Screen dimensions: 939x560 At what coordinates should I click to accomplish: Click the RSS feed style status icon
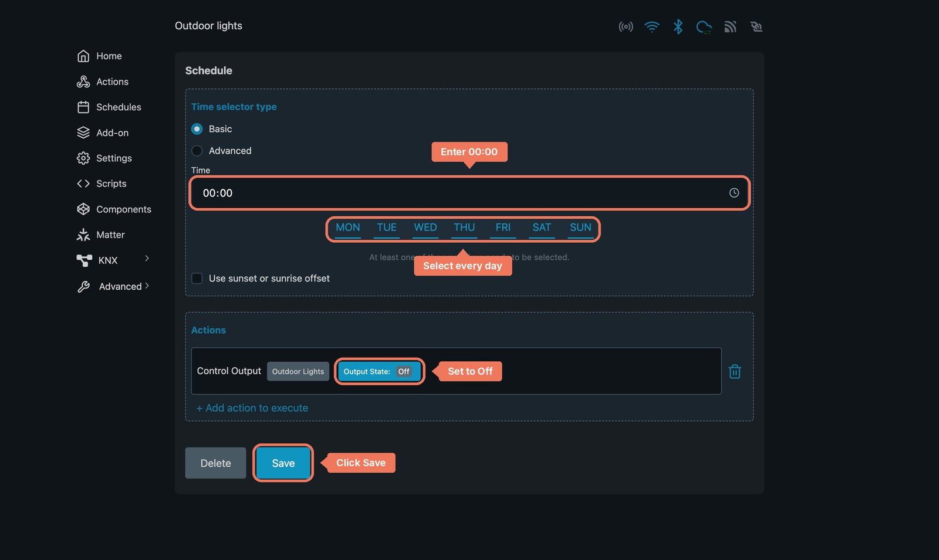(730, 27)
